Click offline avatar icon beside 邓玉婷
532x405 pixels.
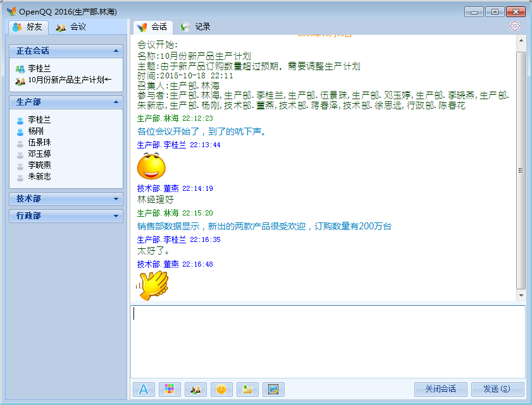20,155
